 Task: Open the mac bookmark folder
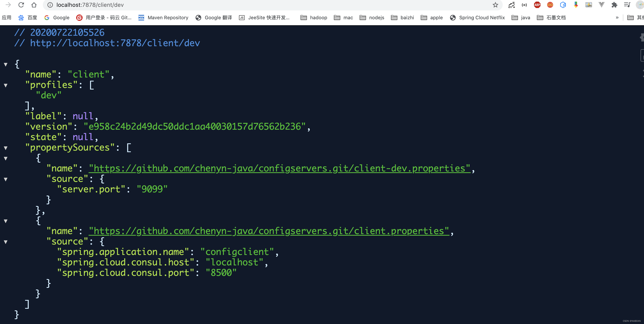point(344,17)
